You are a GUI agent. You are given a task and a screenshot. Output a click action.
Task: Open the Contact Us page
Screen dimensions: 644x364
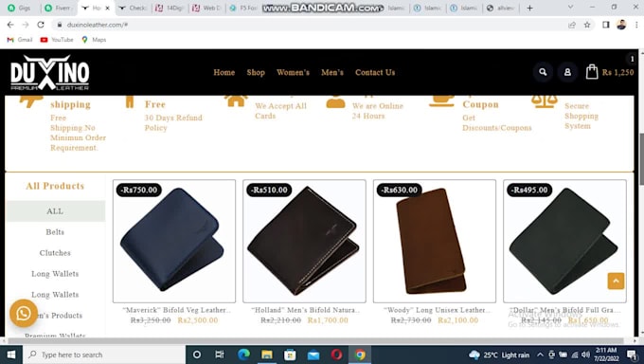pyautogui.click(x=375, y=72)
